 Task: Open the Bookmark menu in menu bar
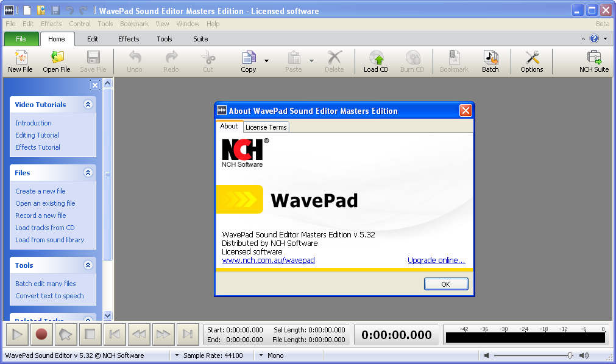135,24
